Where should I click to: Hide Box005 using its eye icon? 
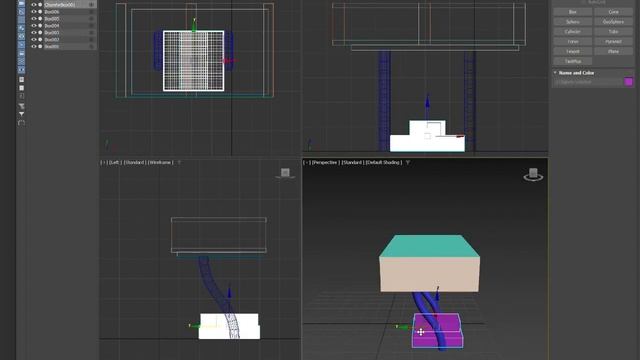click(x=34, y=19)
